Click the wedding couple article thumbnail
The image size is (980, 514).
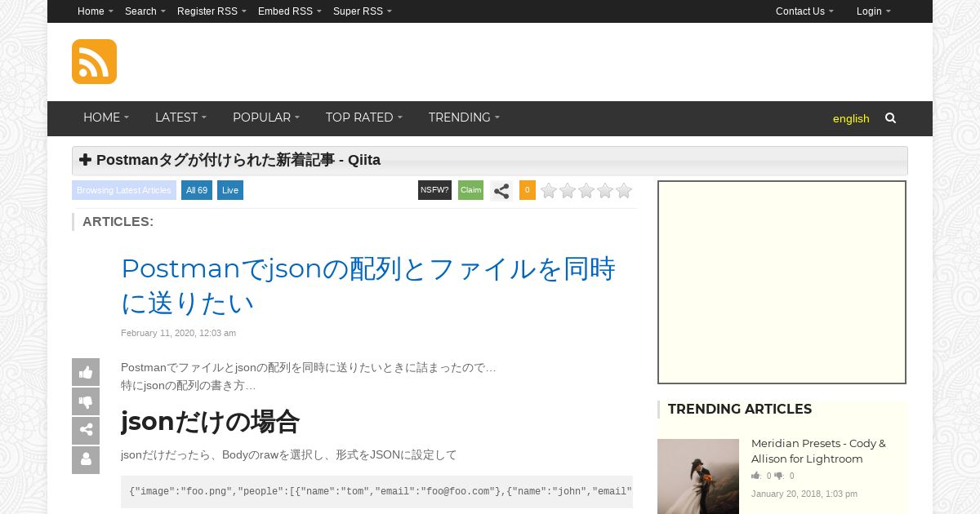point(698,476)
